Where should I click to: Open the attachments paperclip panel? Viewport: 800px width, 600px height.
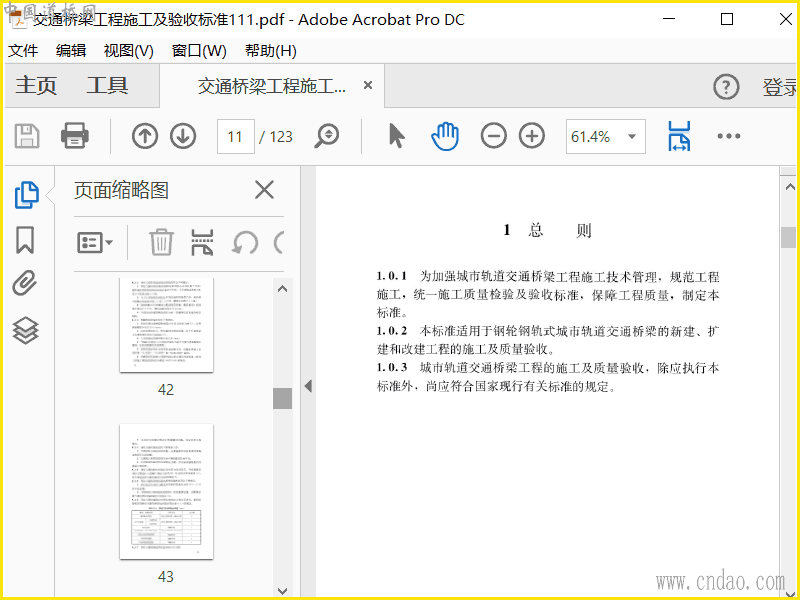pos(25,283)
